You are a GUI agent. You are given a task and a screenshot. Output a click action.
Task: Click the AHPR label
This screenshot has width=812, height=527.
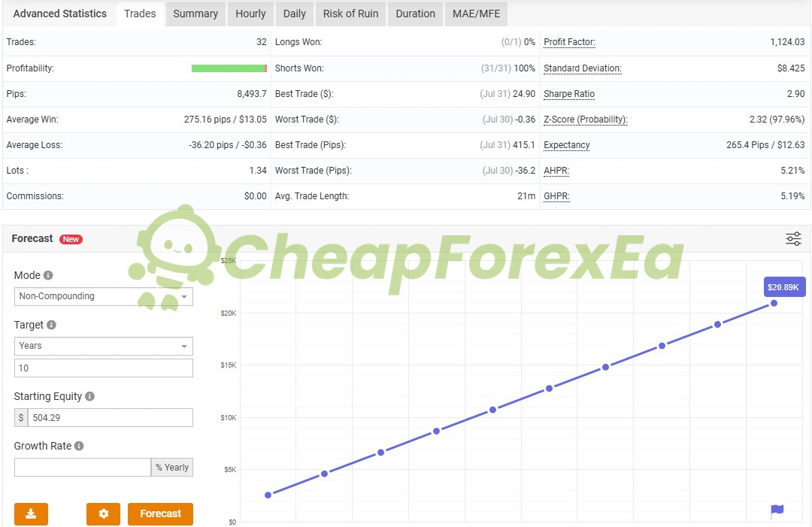(556, 171)
